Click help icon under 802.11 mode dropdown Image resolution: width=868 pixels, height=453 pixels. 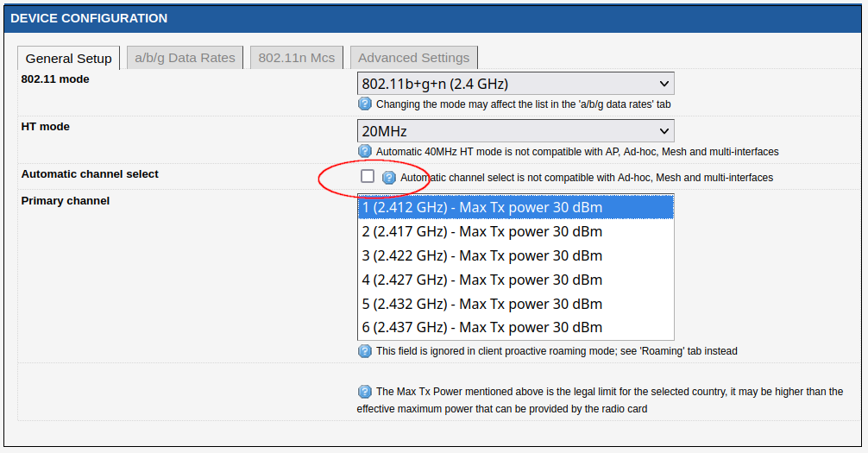pyautogui.click(x=365, y=104)
